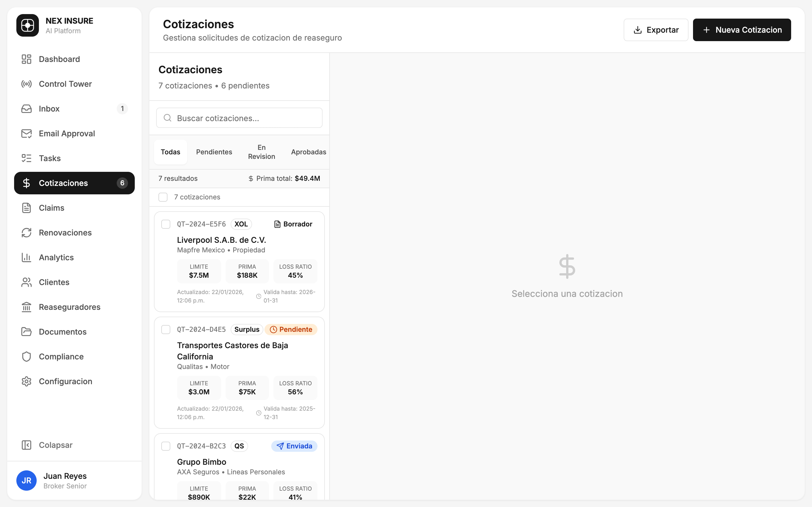Click the Email Approval envelope icon

pos(27,134)
